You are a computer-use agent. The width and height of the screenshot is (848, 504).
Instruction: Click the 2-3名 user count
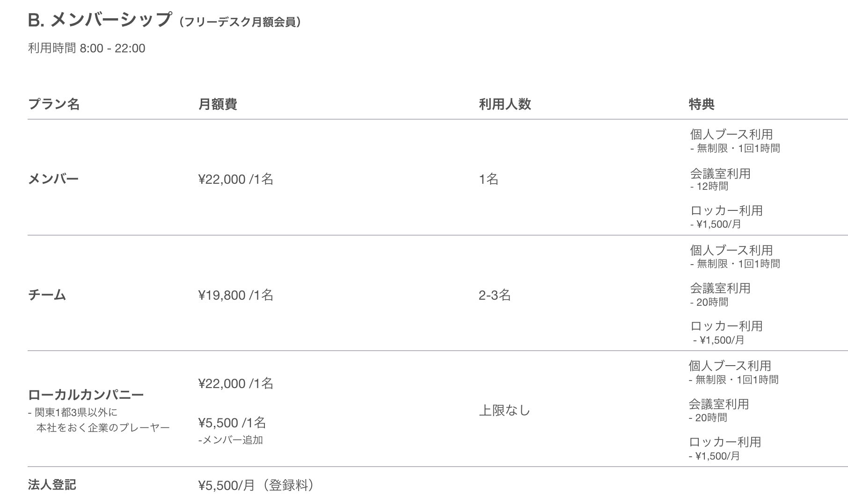[x=494, y=295]
